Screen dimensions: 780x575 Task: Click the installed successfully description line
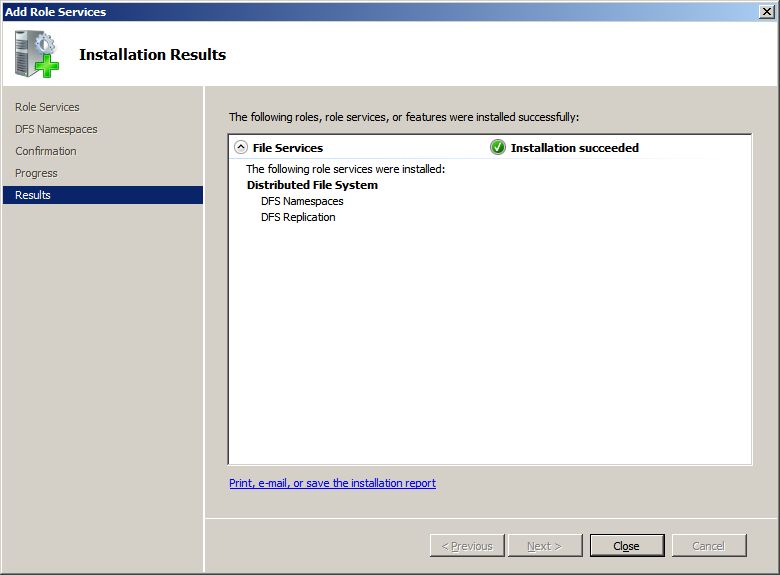point(404,117)
